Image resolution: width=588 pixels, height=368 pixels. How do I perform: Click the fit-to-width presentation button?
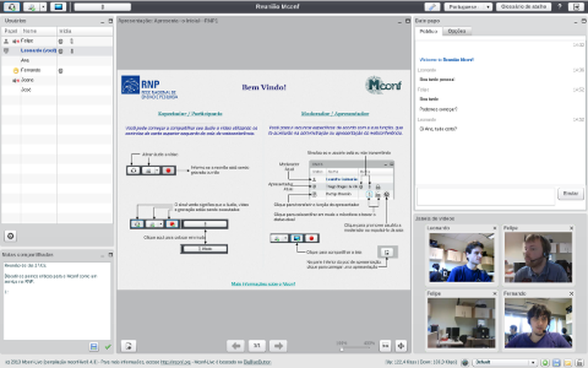pyautogui.click(x=385, y=346)
